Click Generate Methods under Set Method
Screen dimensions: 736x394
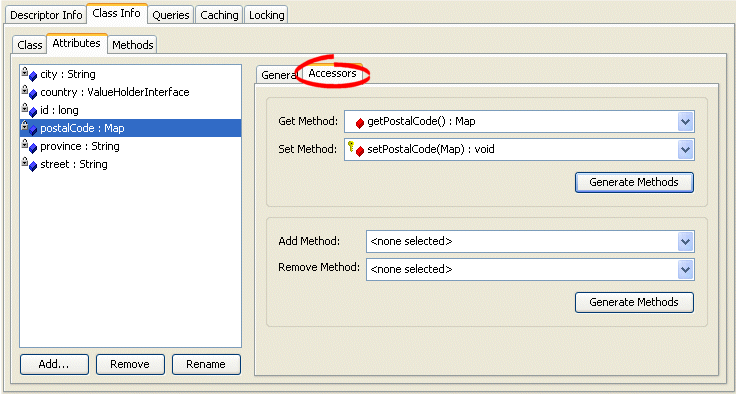[x=634, y=182]
